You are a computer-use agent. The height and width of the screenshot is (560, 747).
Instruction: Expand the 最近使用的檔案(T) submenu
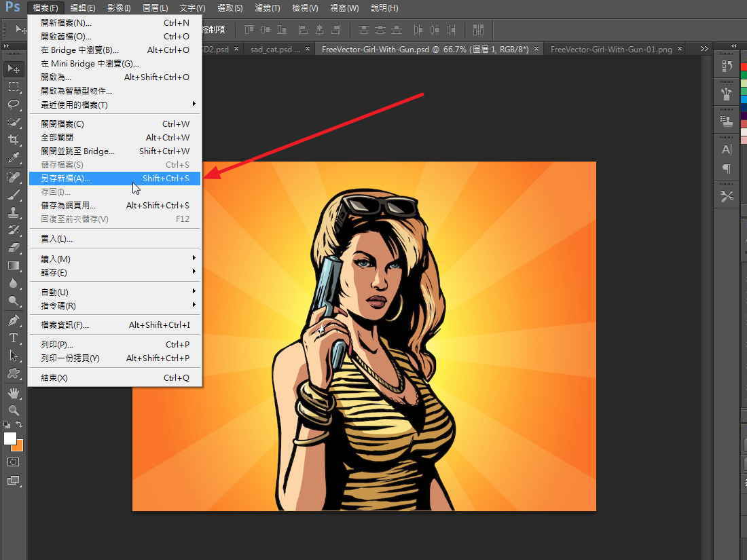(x=115, y=105)
